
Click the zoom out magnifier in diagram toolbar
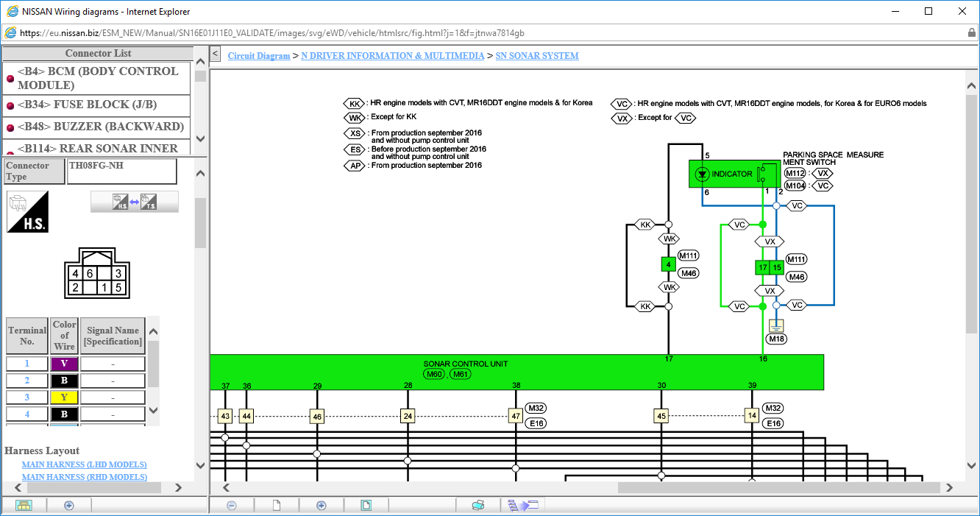tap(231, 505)
